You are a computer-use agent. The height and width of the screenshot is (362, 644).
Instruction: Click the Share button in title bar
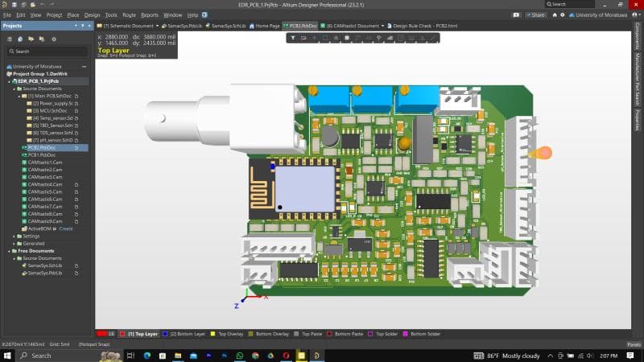point(535,14)
